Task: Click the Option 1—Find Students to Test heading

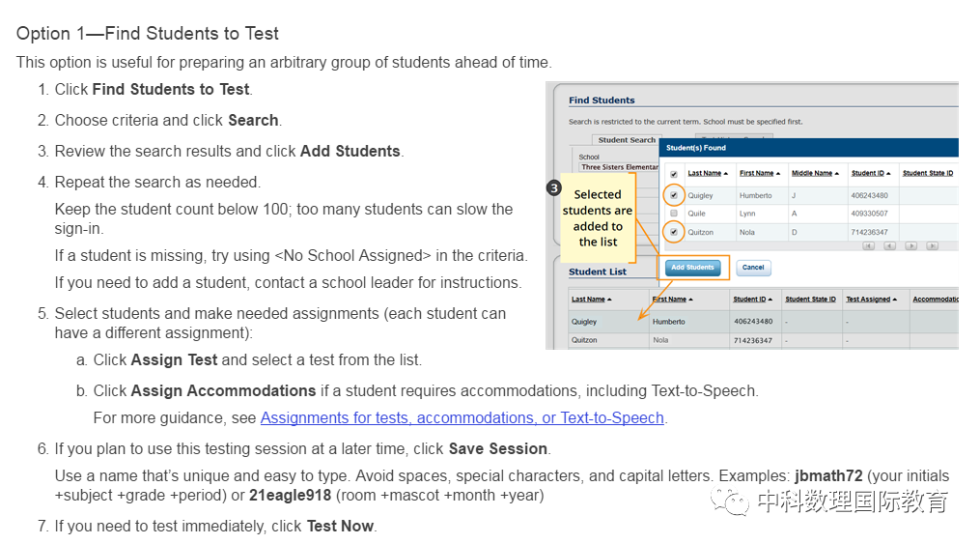Action: pyautogui.click(x=148, y=33)
